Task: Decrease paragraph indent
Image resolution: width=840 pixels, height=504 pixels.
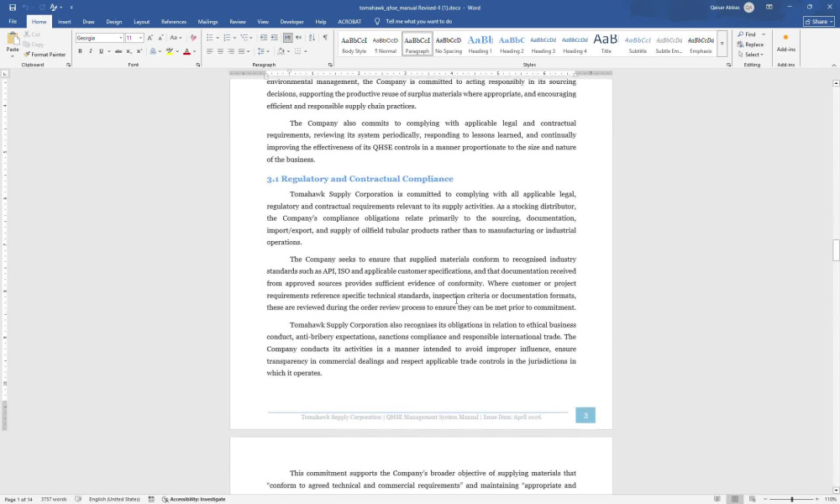Action: tap(264, 38)
